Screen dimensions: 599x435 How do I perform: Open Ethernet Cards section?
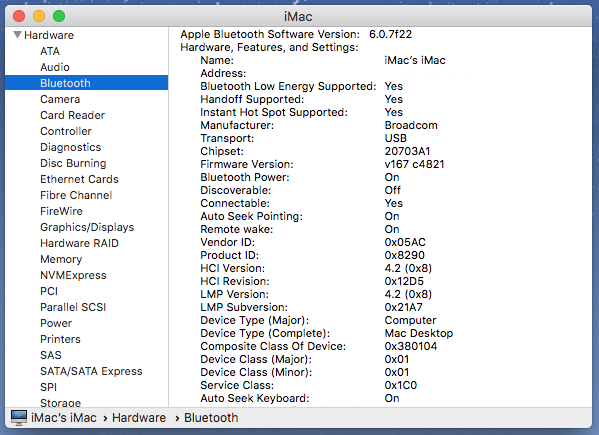click(x=79, y=179)
